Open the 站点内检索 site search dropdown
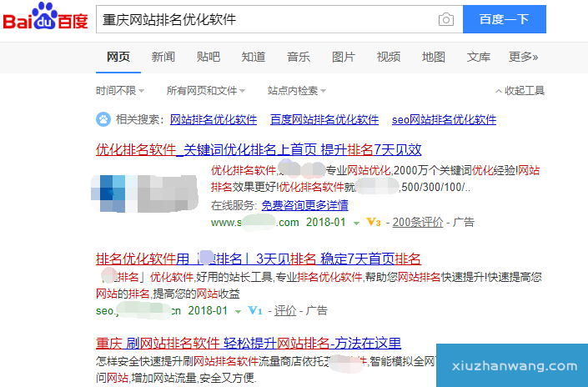Viewport: 588px width, 387px height. click(x=297, y=91)
